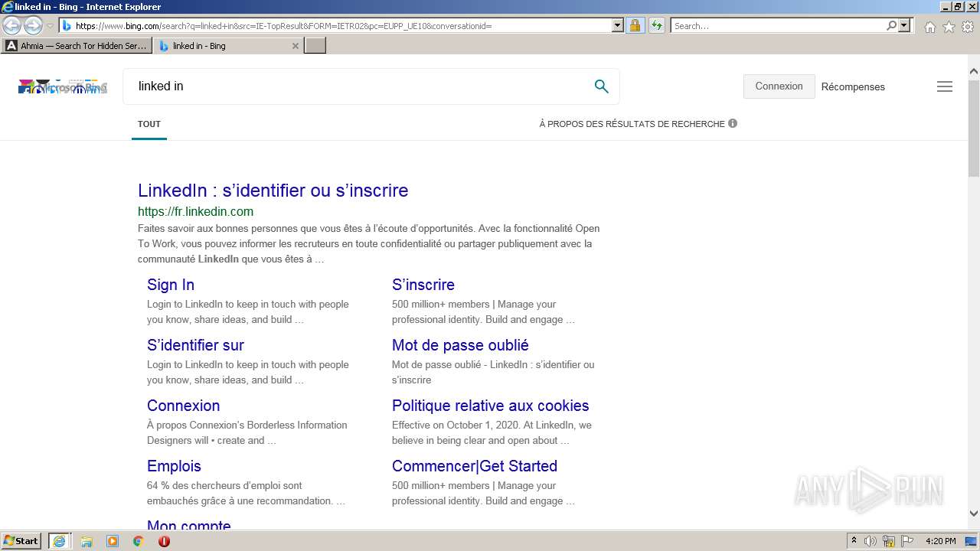Open 'Commencer|Get Started' sublink
This screenshot has width=980, height=551.
click(475, 466)
